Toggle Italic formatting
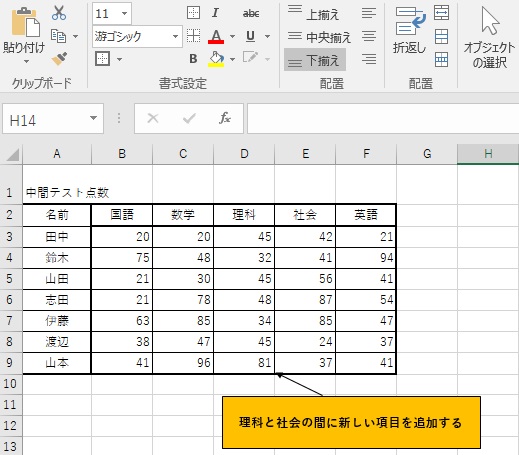Screen dimensions: 519x455 click(215, 13)
